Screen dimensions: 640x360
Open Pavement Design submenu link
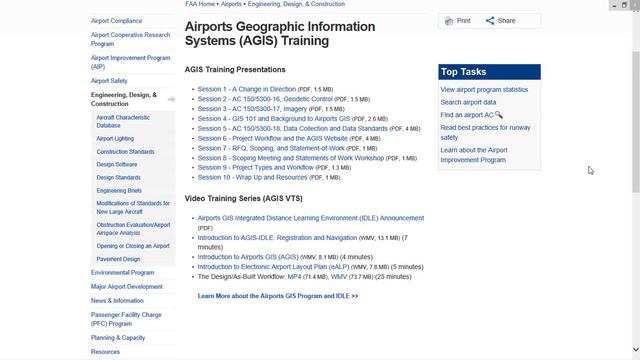[x=118, y=259]
